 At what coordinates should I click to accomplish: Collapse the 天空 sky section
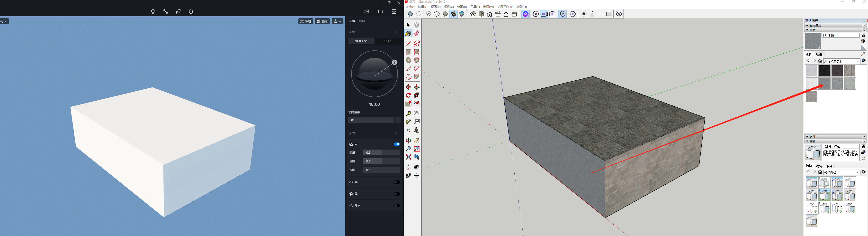(x=396, y=32)
